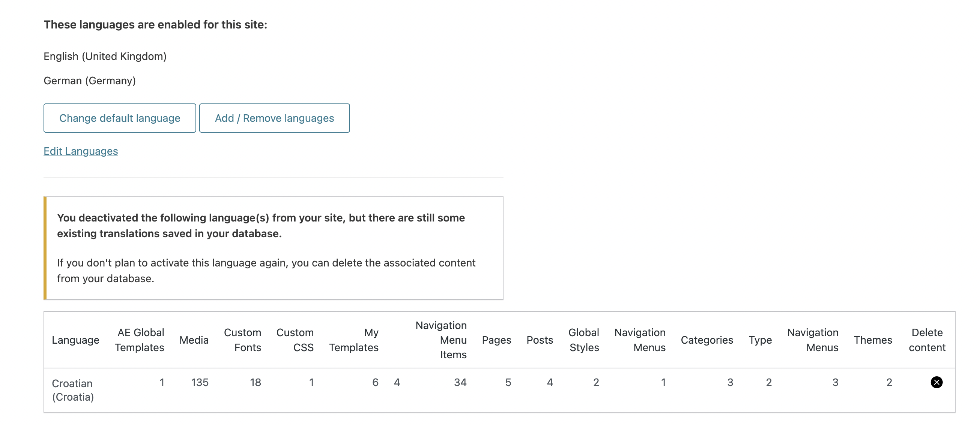This screenshot has height=425, width=980.
Task: Click the Navigation Menu Items column header
Action: (x=441, y=340)
